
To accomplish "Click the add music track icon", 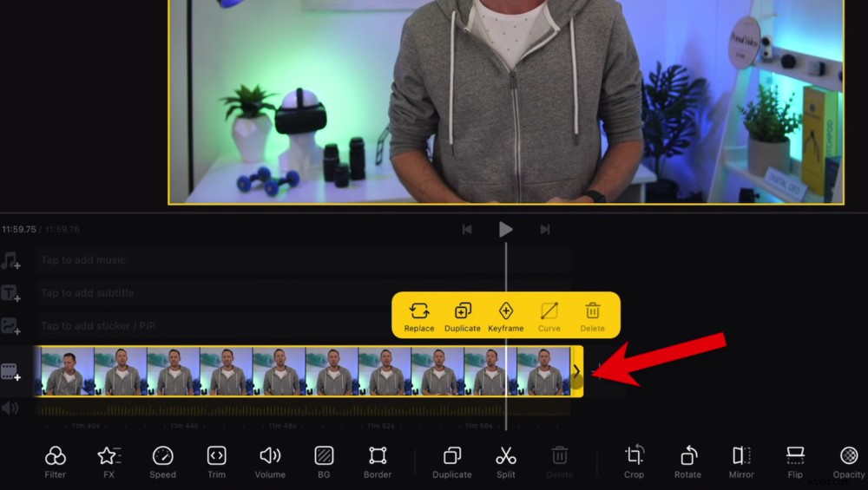I will [x=10, y=260].
